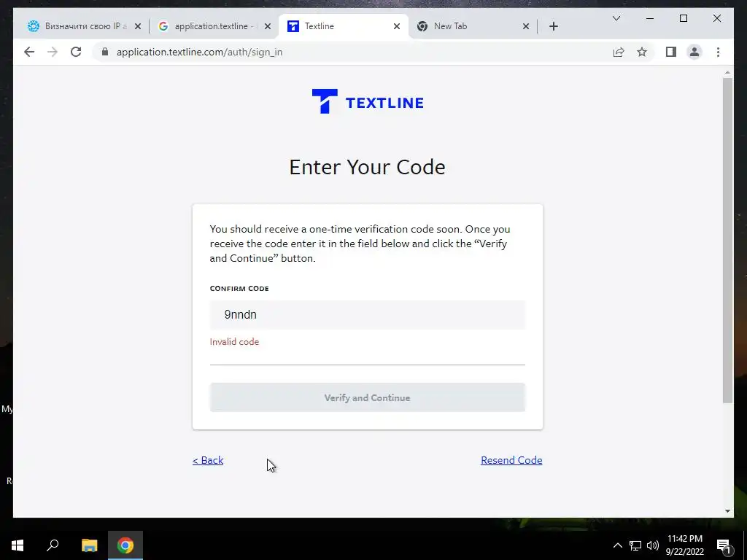Click the Enter Your Code heading
Screen dimensions: 747x560
point(368,167)
